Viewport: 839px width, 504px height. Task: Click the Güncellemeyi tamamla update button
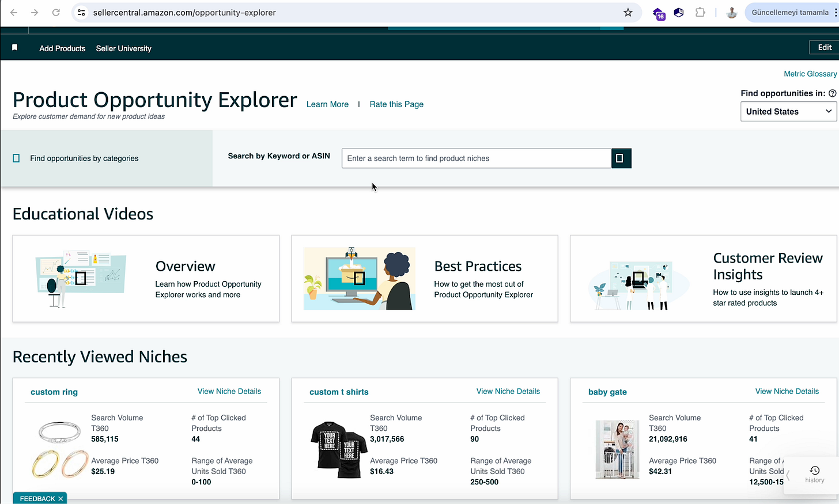(790, 12)
